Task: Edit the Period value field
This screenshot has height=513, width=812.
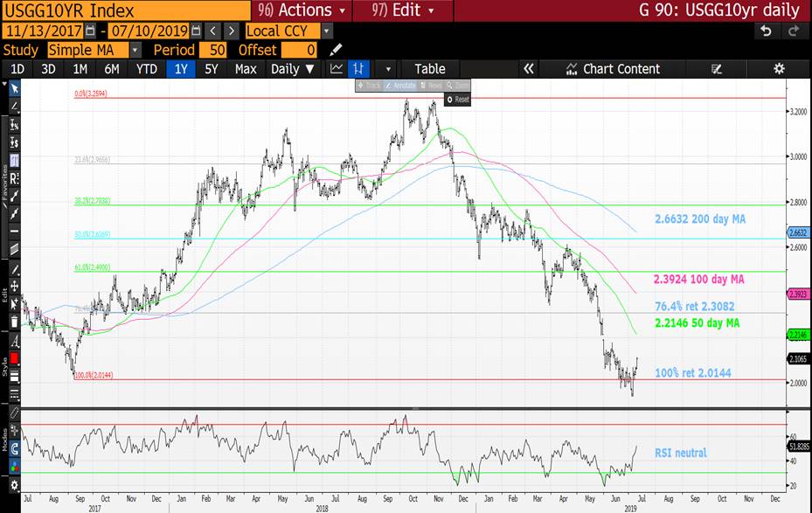Action: coord(212,50)
